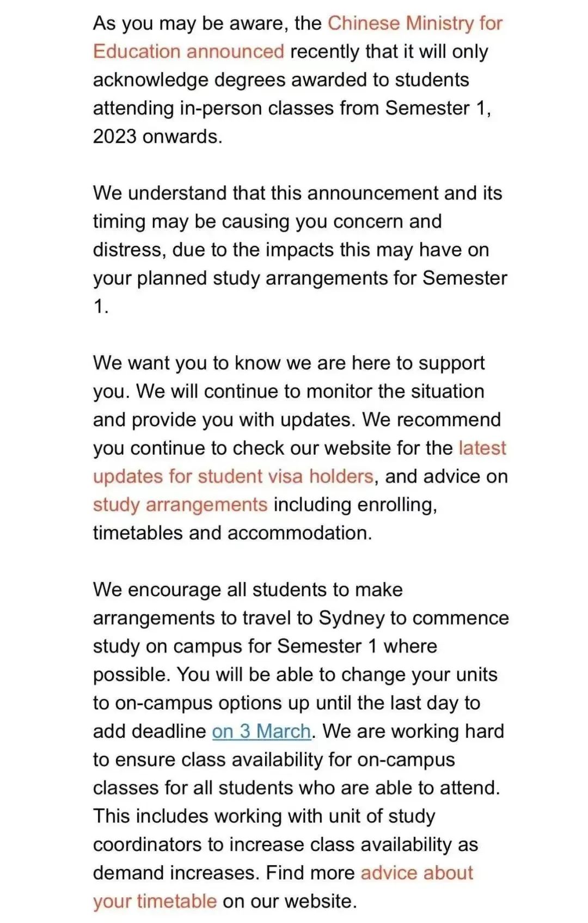This screenshot has width=588, height=923.
Task: Click 'coordinators to increase class availability' line
Action: tap(285, 845)
